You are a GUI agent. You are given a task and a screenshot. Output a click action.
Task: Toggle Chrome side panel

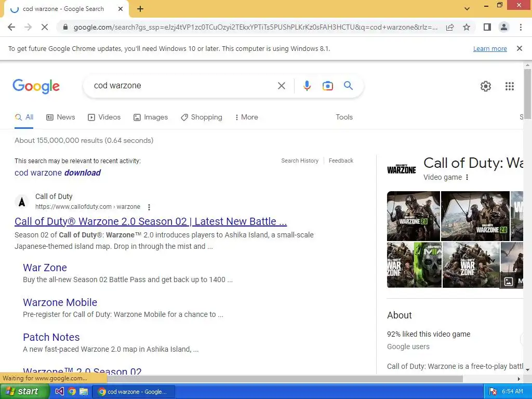click(487, 27)
